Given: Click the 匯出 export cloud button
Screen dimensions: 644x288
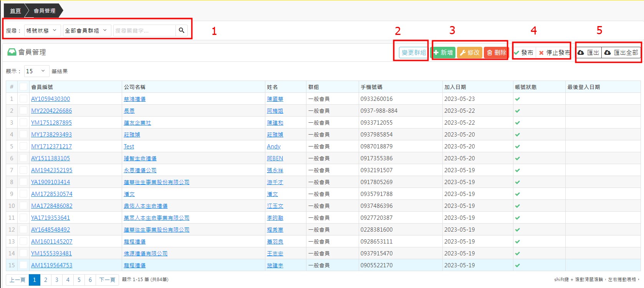Looking at the screenshot, I should [588, 53].
